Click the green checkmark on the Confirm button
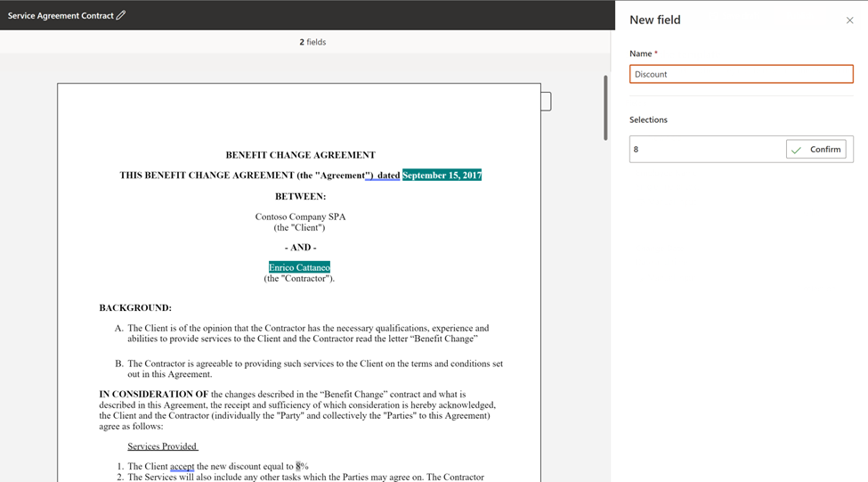 click(797, 150)
